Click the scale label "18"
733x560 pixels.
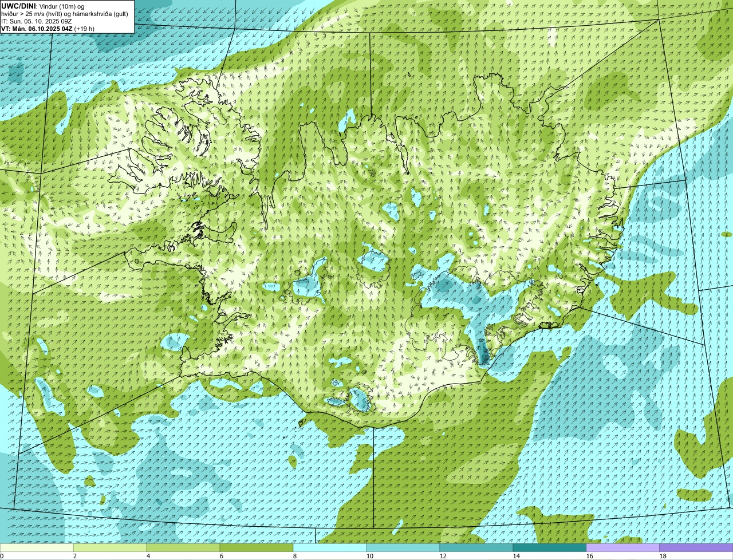coord(663,556)
